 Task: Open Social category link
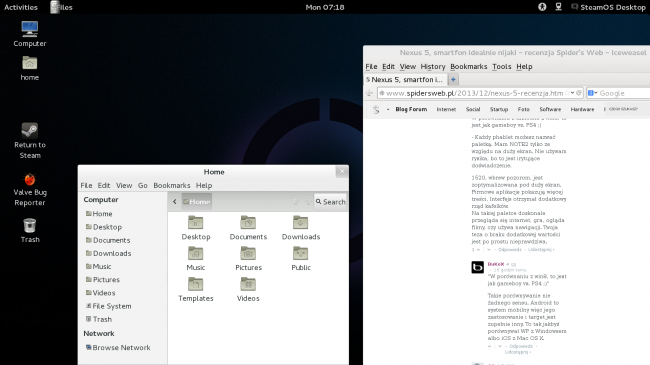[x=473, y=109]
